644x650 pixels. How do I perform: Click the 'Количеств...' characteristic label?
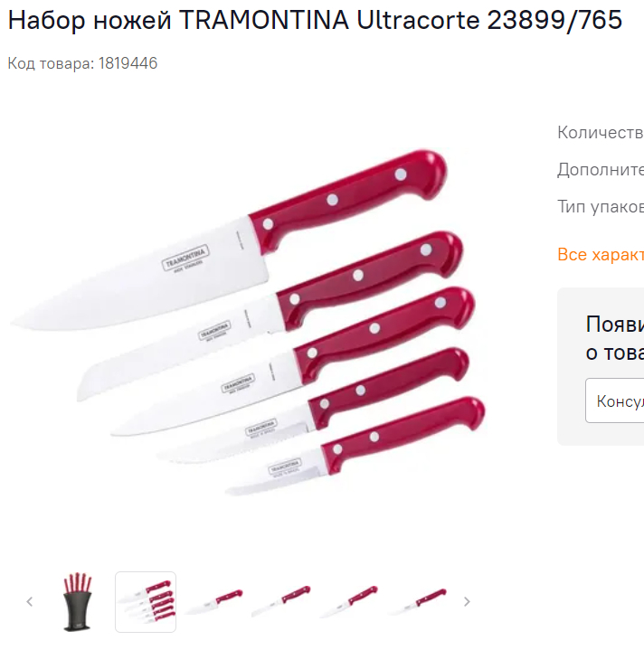point(601,133)
